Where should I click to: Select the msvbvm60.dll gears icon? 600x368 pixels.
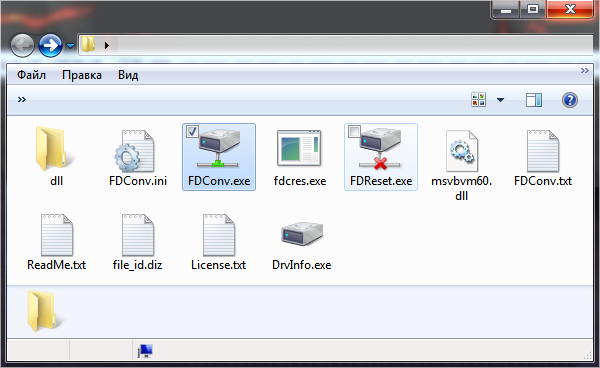462,151
